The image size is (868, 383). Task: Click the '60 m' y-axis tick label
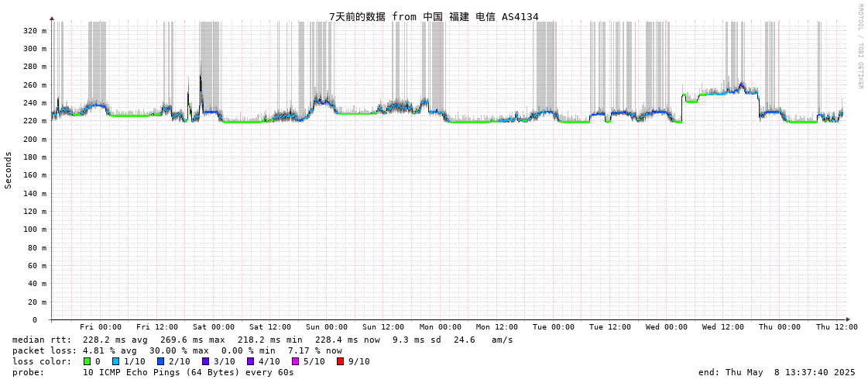(38, 265)
